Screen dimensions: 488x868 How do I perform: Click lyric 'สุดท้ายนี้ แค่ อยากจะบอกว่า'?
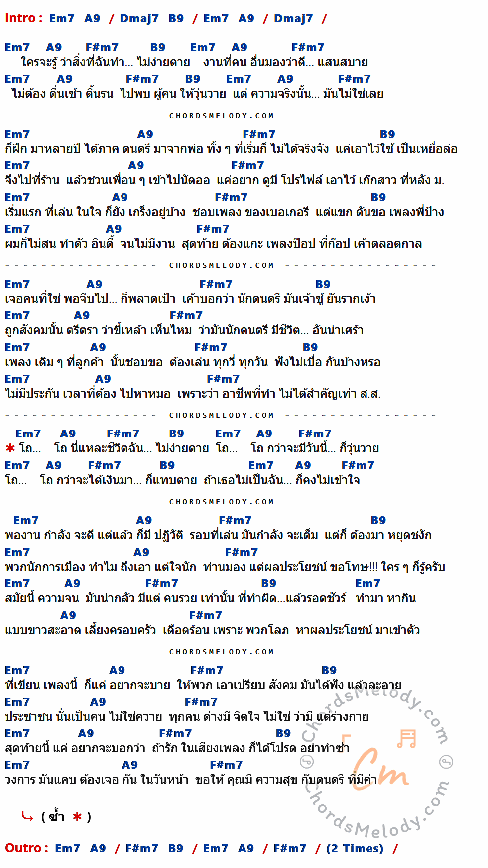click(x=75, y=749)
